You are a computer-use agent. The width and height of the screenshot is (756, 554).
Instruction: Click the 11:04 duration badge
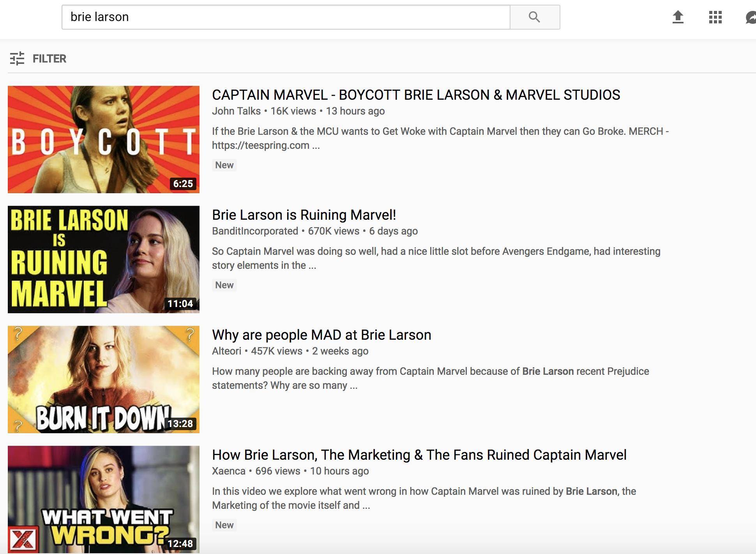tap(180, 304)
